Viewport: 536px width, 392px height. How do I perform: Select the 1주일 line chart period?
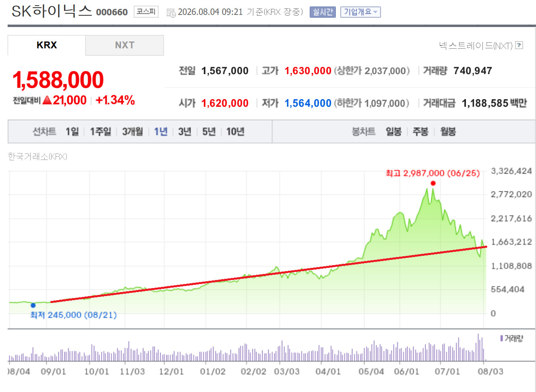pyautogui.click(x=100, y=132)
